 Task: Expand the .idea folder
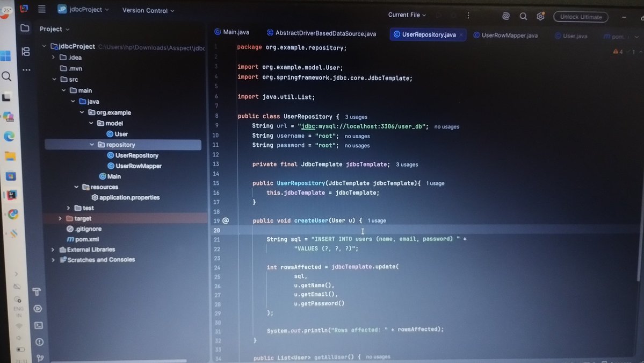pos(53,57)
